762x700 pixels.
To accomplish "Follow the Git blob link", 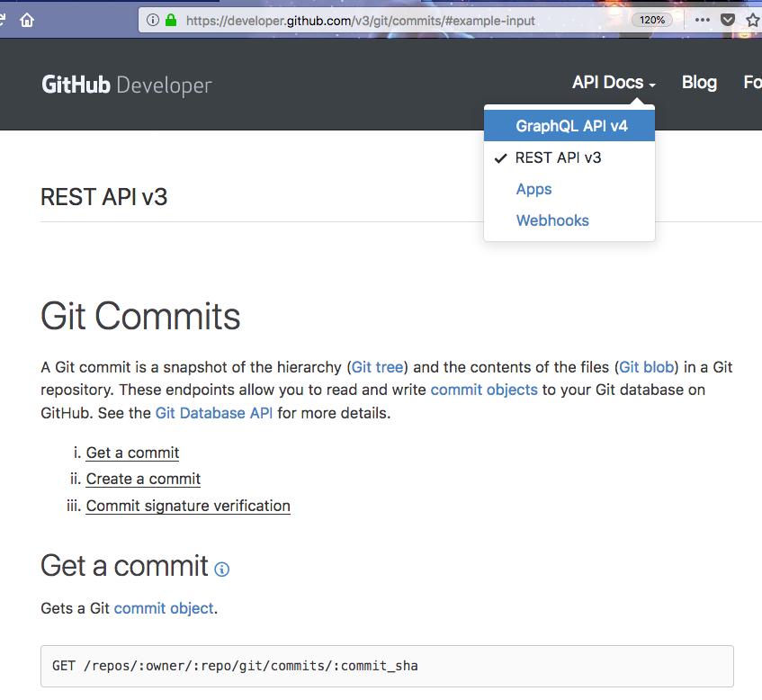I will (646, 367).
